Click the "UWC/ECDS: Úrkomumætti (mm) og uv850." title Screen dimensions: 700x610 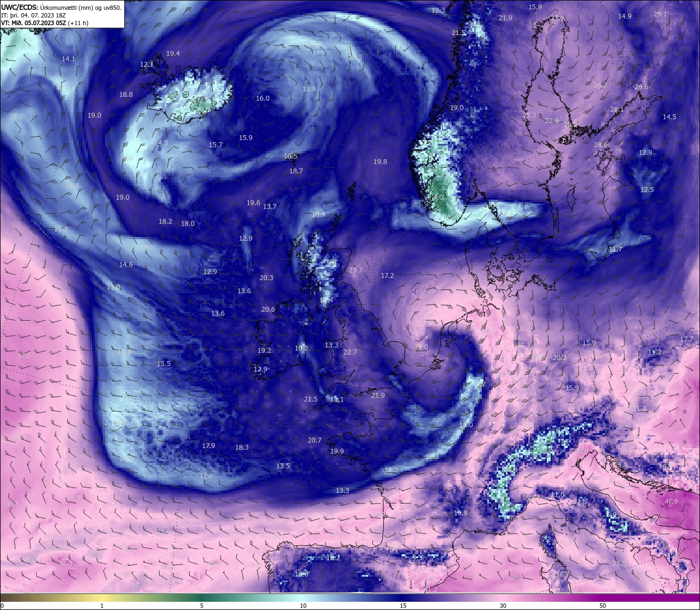[x=61, y=7]
